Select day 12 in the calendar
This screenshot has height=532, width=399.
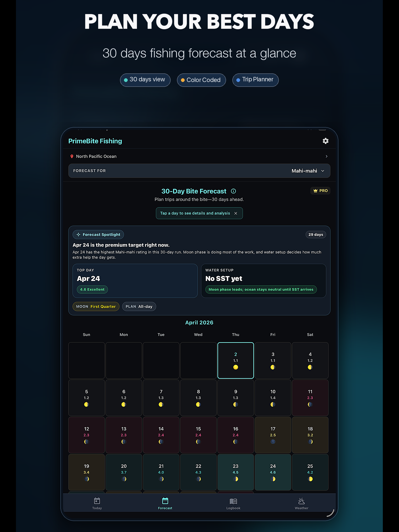(86, 435)
